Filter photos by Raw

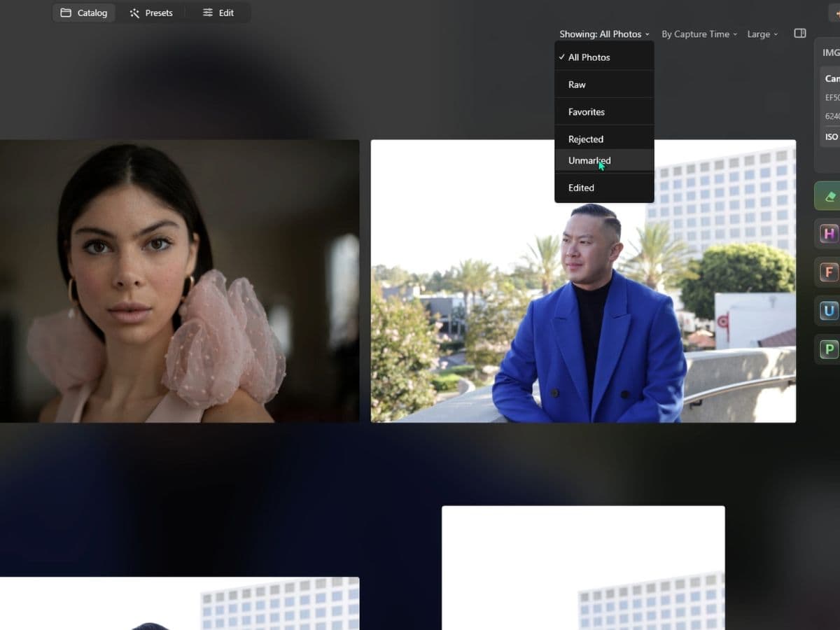604,85
